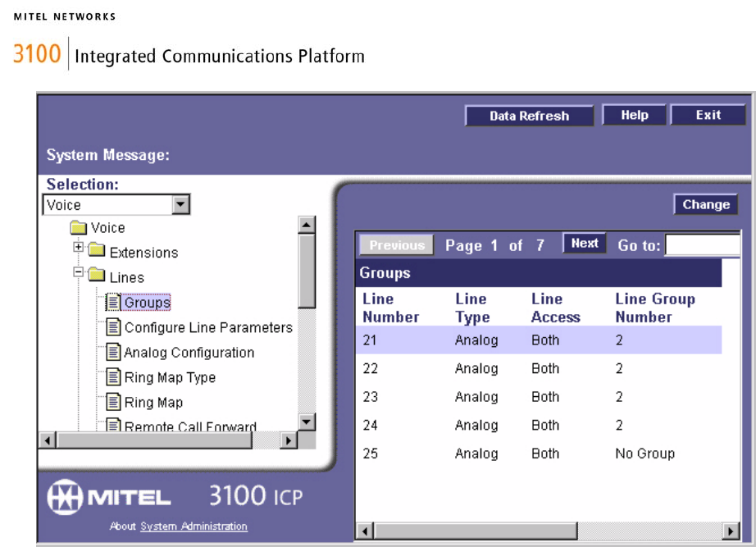This screenshot has height=547, width=756.
Task: Select the Lines tree label
Action: pyautogui.click(x=127, y=278)
